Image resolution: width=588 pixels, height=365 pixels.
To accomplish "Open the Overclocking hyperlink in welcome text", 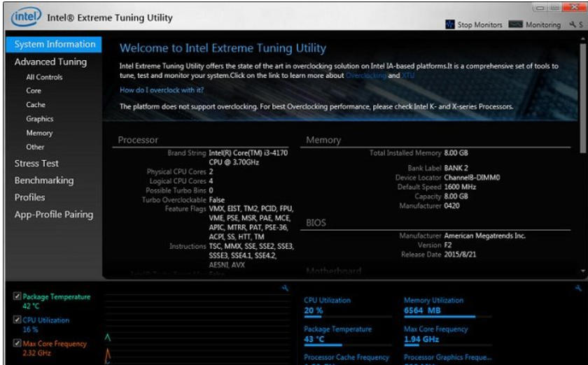I will (x=365, y=76).
